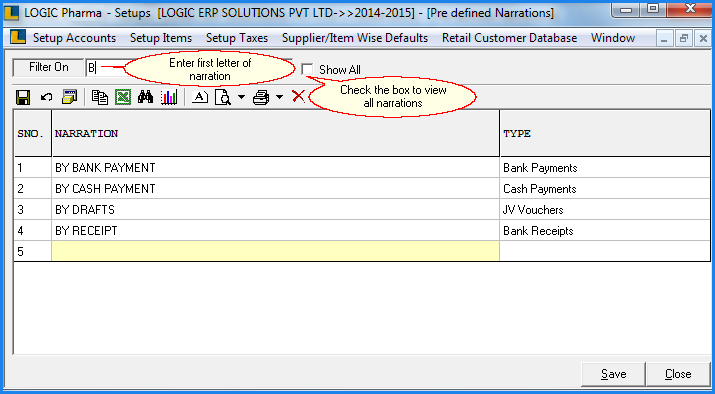Open the Setup Accounts menu

point(74,38)
